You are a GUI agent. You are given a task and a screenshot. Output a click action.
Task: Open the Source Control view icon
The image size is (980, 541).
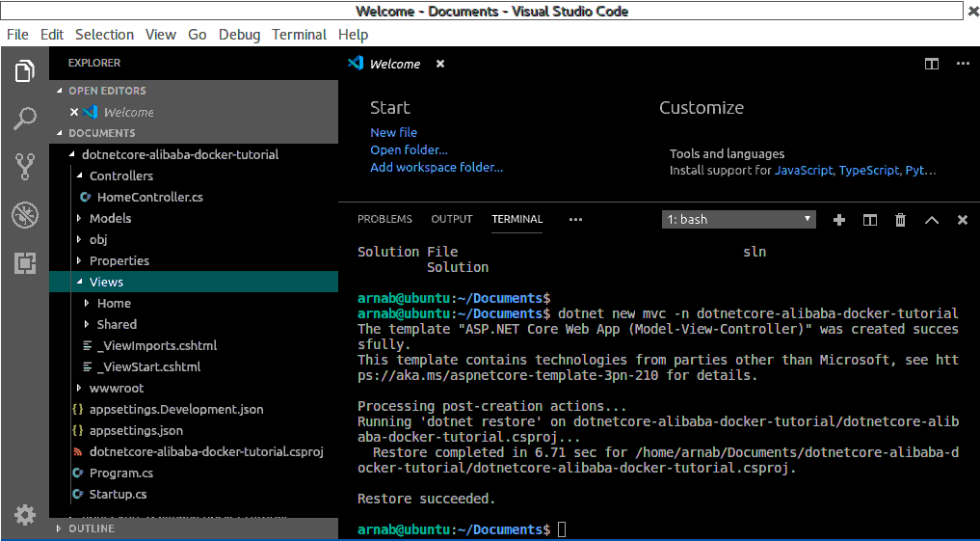pos(25,167)
